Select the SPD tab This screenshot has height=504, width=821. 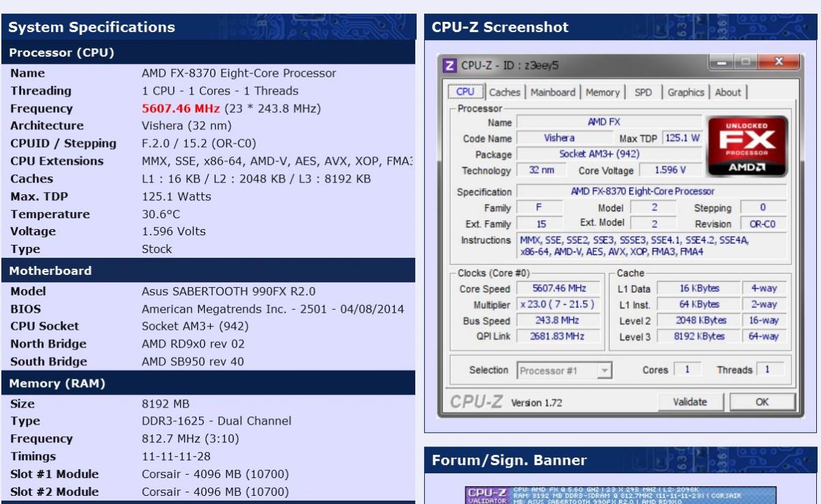click(643, 92)
